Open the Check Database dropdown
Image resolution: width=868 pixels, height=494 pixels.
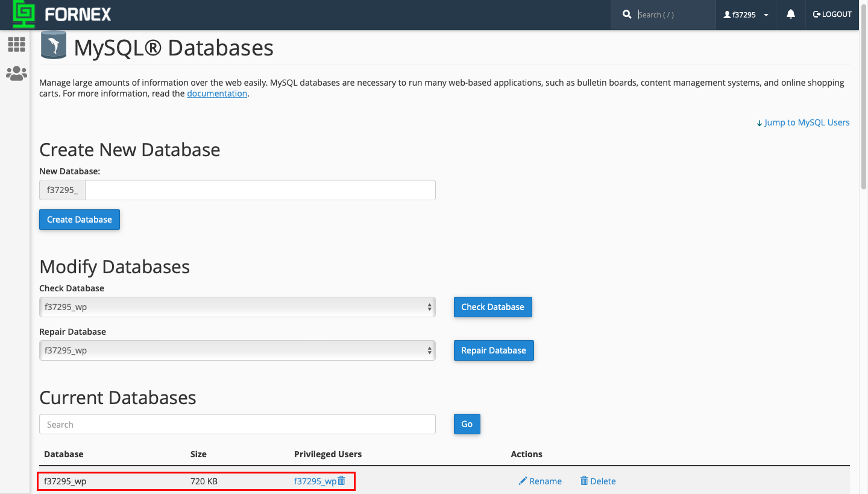pos(237,307)
